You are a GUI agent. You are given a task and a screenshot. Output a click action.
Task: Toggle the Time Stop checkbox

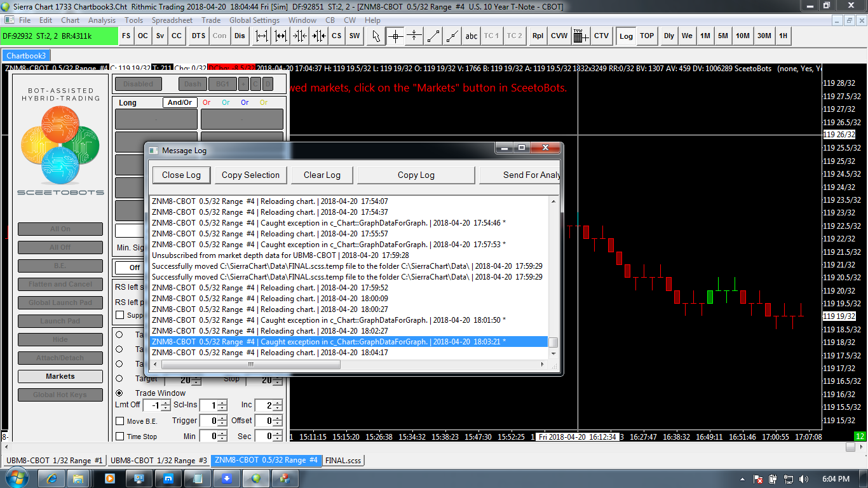(x=119, y=437)
